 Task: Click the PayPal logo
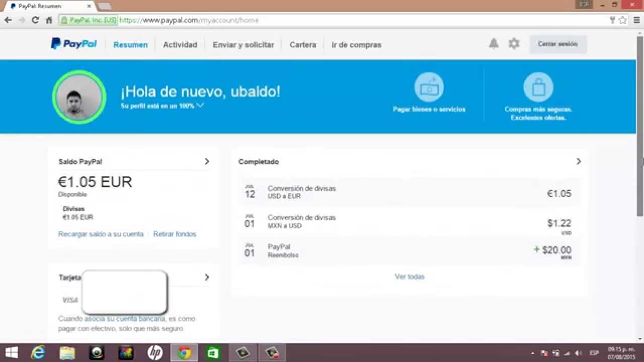(x=73, y=44)
